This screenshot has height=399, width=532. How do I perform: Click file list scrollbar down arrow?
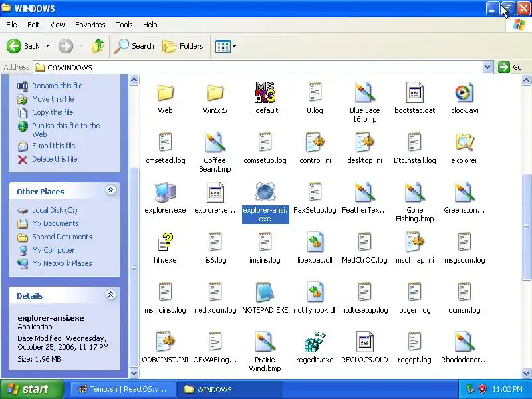click(526, 373)
